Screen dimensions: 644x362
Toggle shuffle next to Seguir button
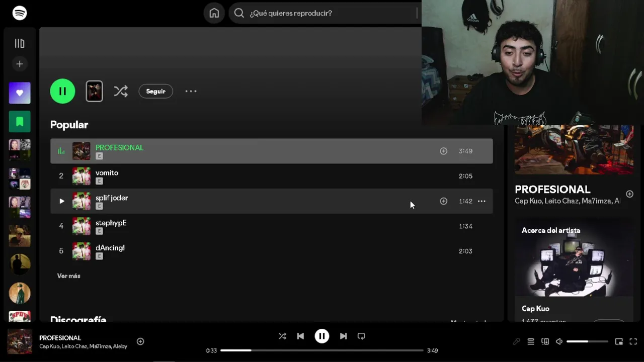[121, 91]
